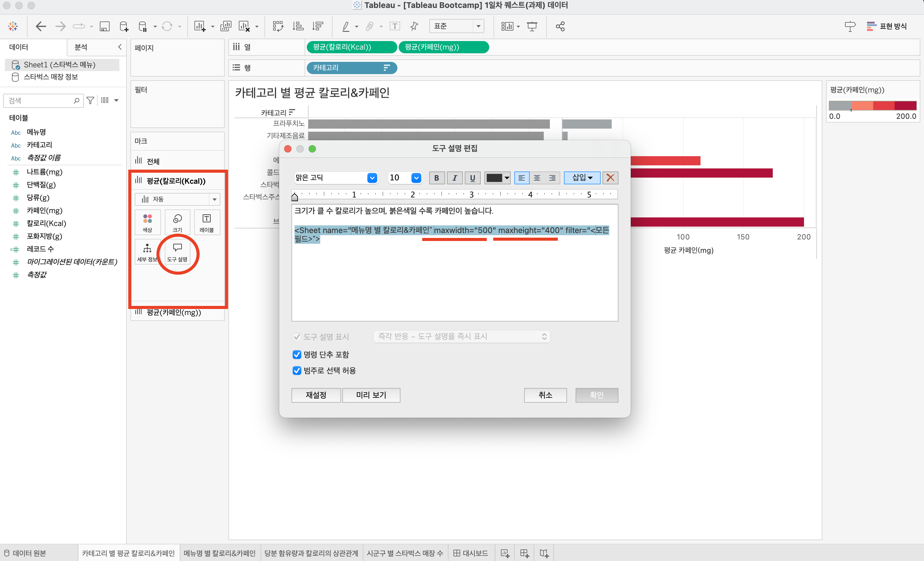Open the 맑은 고딕 font dropdown
Viewport: 924px width, 561px height.
point(372,178)
